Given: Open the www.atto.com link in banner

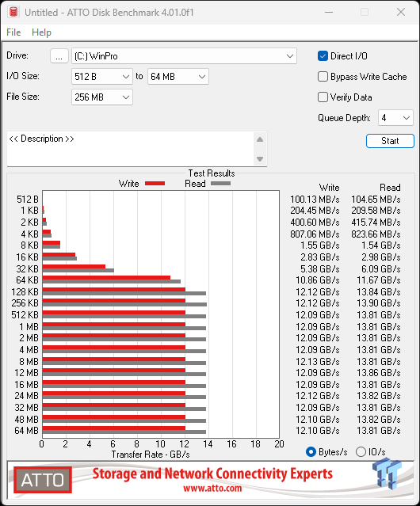Looking at the screenshot, I should point(212,488).
